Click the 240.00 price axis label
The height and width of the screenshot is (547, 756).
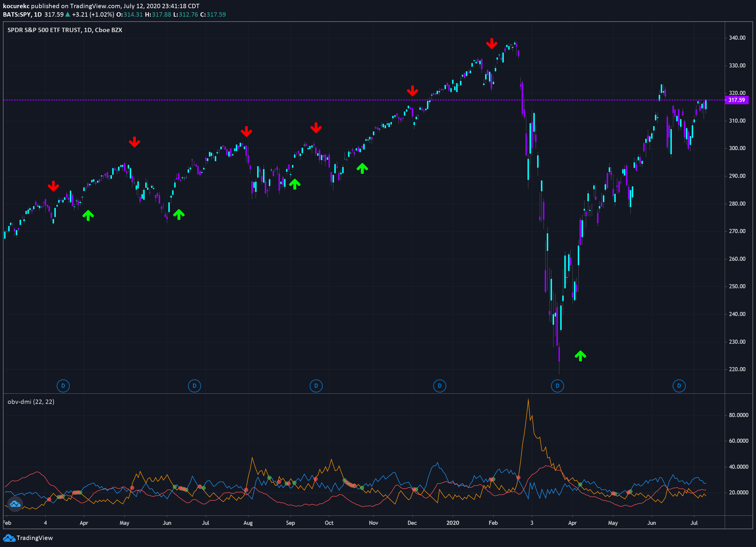737,314
